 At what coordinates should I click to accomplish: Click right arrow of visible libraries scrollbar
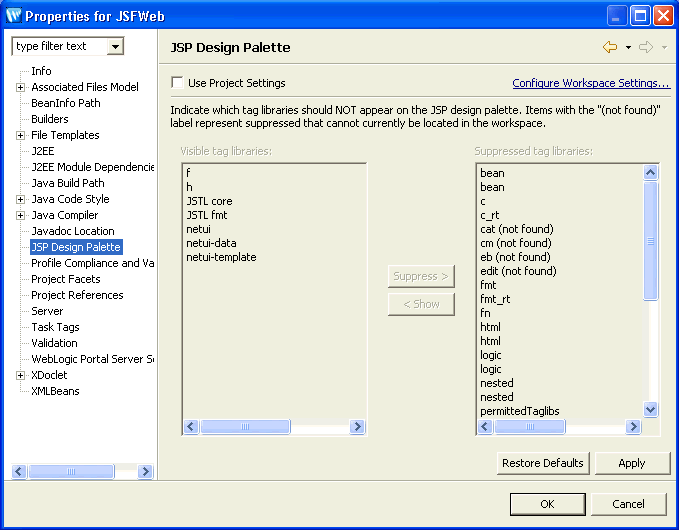coord(357,427)
